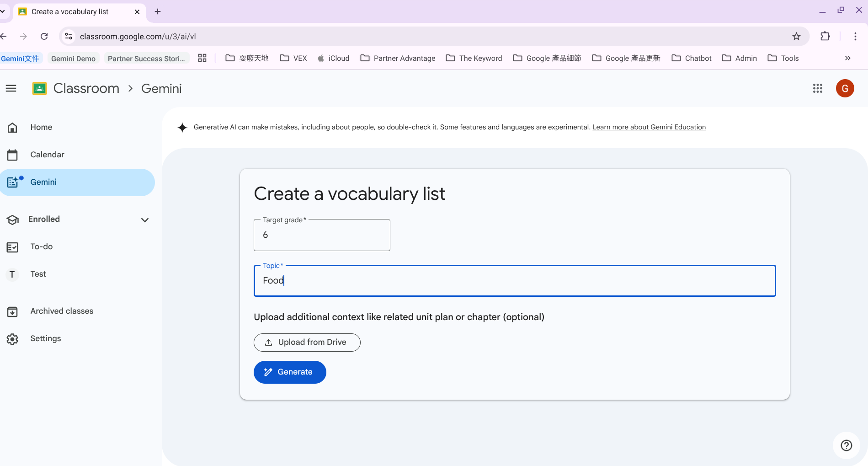Go to Calendar in the sidebar
868x466 pixels.
click(47, 155)
